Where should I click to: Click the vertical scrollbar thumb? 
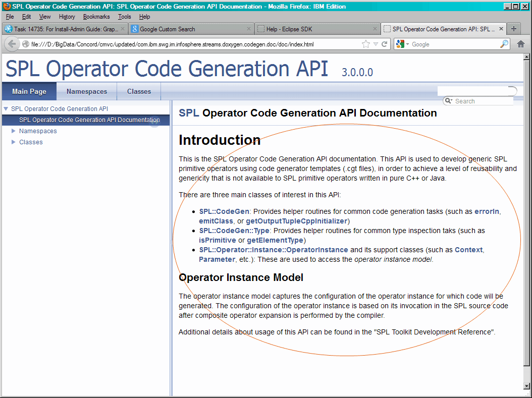pyautogui.click(x=526, y=213)
